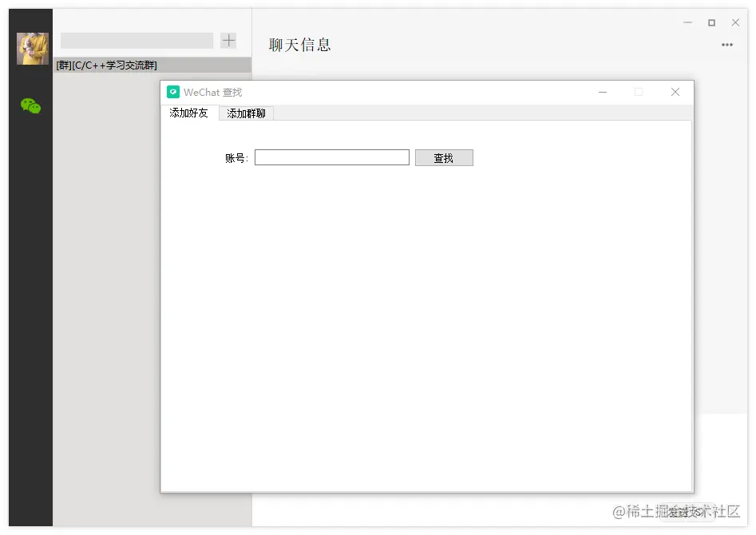This screenshot has width=756, height=535.
Task: Close the WeChat 查找 dialog
Action: (675, 92)
